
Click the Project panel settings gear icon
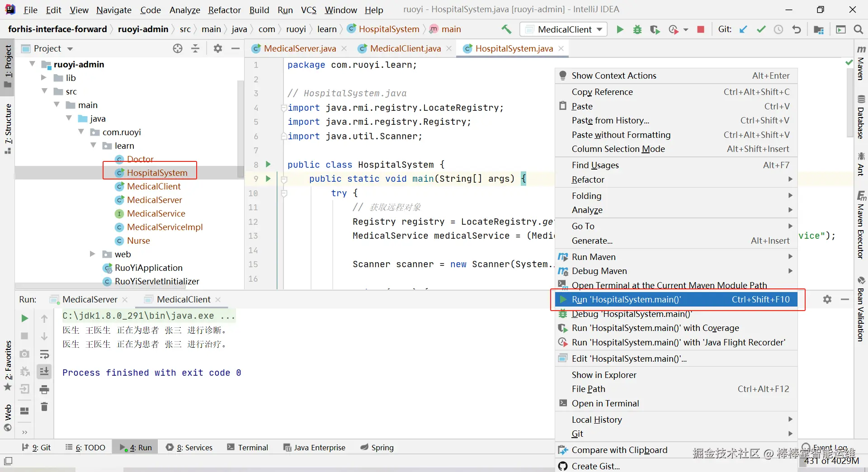click(218, 48)
